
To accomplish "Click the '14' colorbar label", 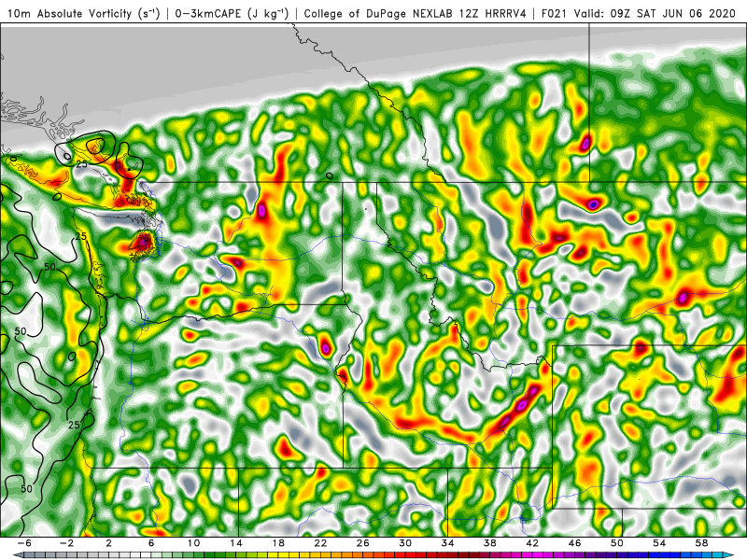I will click(x=236, y=543).
